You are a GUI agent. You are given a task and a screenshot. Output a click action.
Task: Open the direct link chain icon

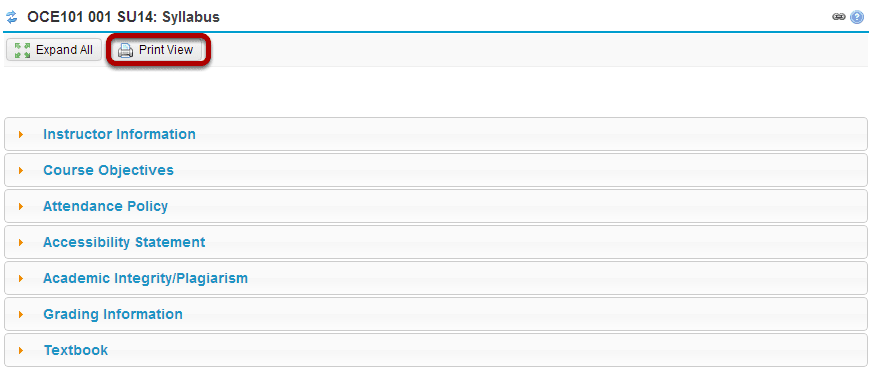pyautogui.click(x=839, y=17)
